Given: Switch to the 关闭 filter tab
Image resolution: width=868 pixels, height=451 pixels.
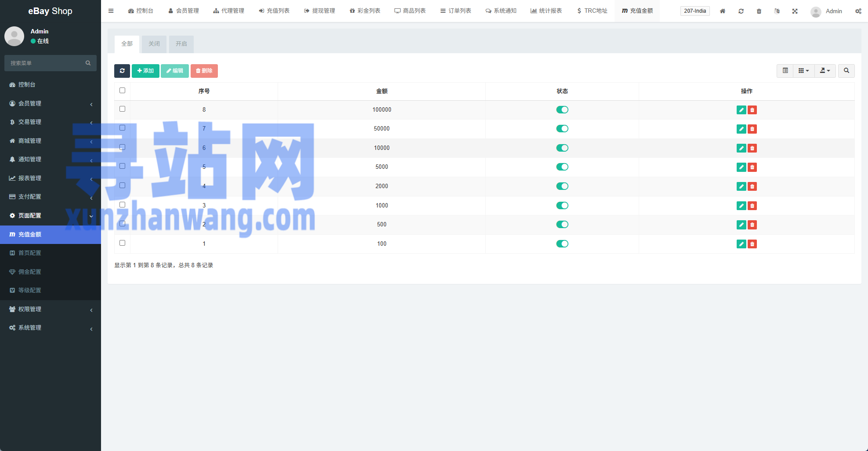Looking at the screenshot, I should (154, 44).
